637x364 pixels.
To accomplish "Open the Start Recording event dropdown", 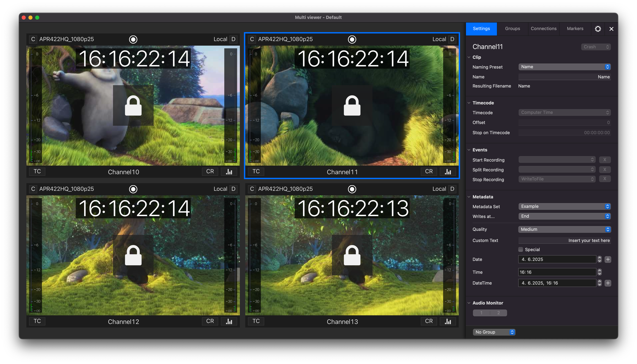I will coord(557,160).
